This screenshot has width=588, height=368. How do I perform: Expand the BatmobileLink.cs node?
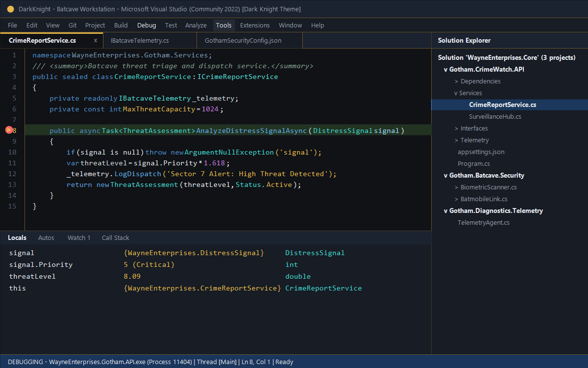pyautogui.click(x=457, y=199)
